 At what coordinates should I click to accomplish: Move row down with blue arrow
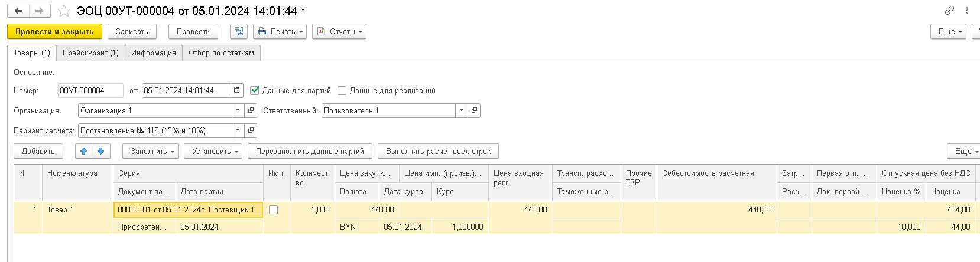pyautogui.click(x=101, y=151)
